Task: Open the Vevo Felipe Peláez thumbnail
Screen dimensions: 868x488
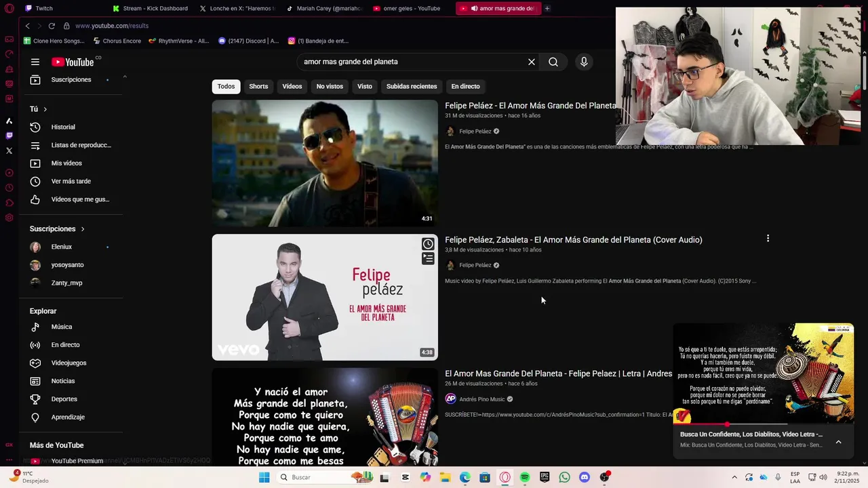Action: tap(325, 298)
